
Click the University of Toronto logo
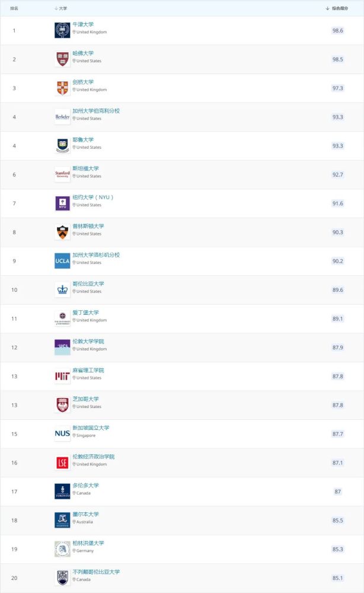(62, 491)
